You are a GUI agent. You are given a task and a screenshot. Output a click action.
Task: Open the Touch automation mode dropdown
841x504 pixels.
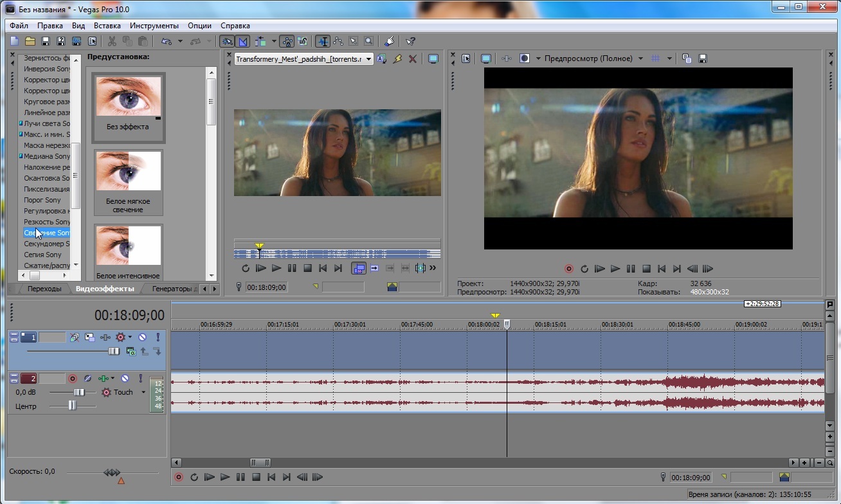click(143, 392)
